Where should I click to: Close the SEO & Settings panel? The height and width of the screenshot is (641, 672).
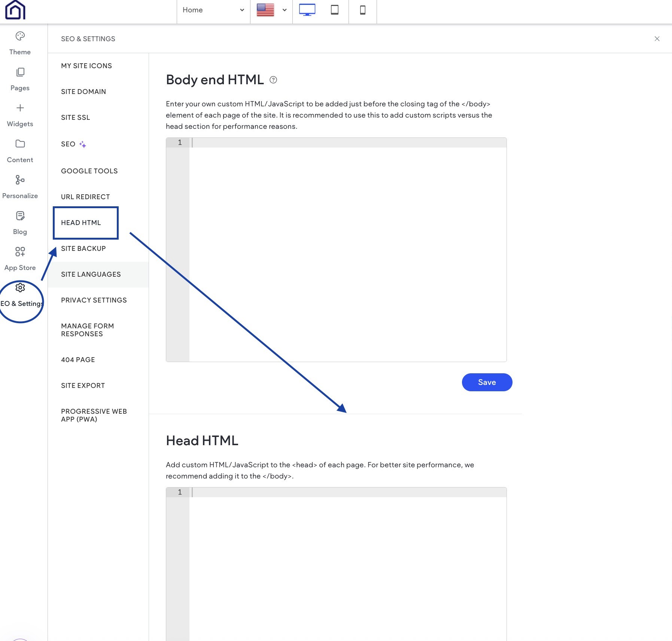tap(657, 39)
